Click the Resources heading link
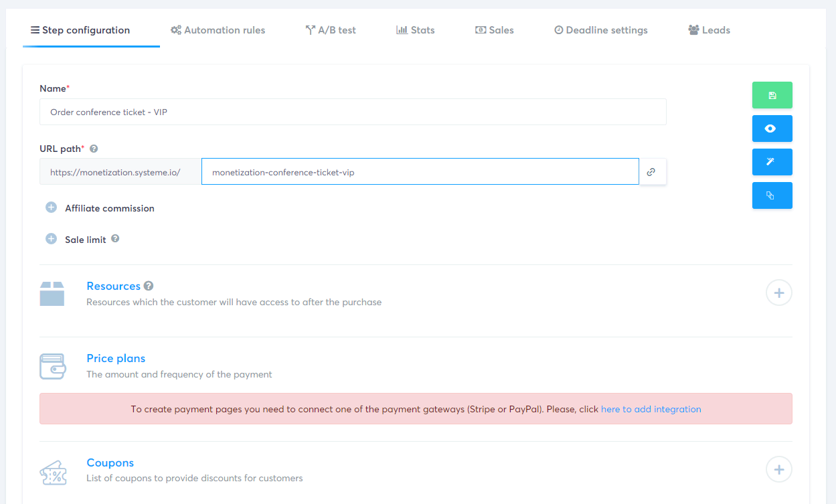Viewport: 836px width, 504px height. pyautogui.click(x=114, y=286)
